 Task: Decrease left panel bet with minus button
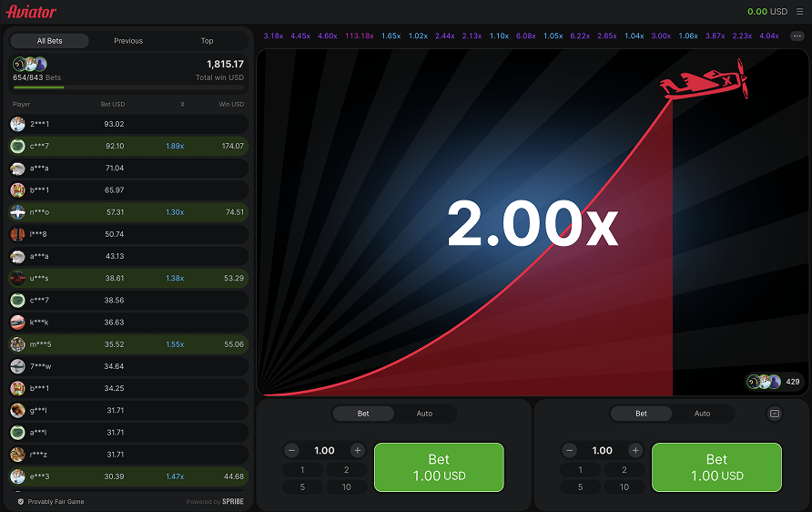coord(291,450)
